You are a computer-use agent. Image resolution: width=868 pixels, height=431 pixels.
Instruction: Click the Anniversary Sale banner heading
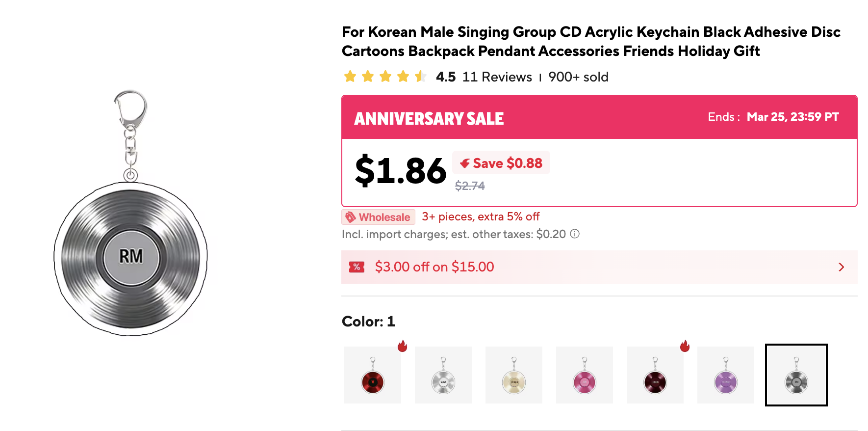(x=429, y=118)
